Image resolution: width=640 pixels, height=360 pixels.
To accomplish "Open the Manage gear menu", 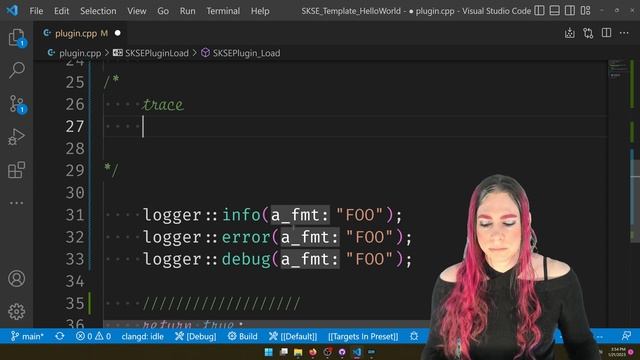I will pyautogui.click(x=16, y=312).
